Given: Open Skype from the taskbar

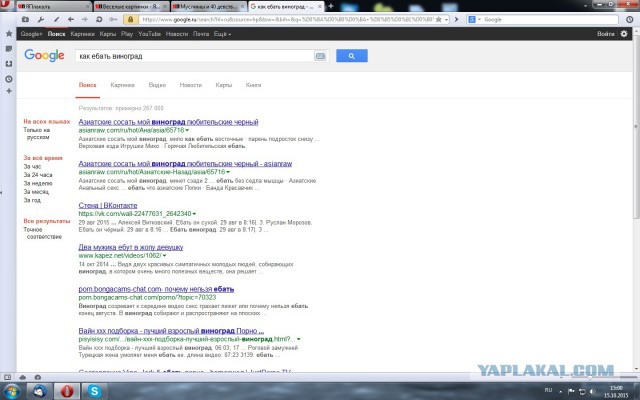Looking at the screenshot, I should [94, 391].
